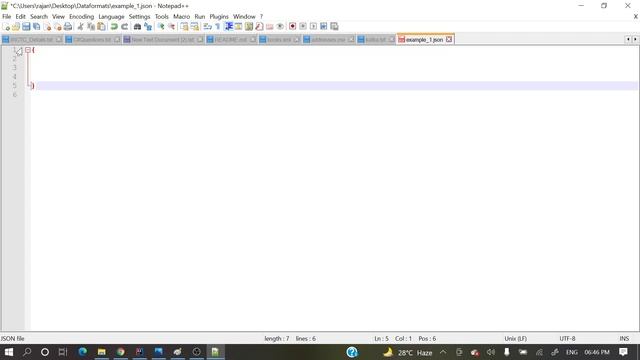Click the Stop Recording macro icon
Screen dimensions: 640x360
point(303,27)
